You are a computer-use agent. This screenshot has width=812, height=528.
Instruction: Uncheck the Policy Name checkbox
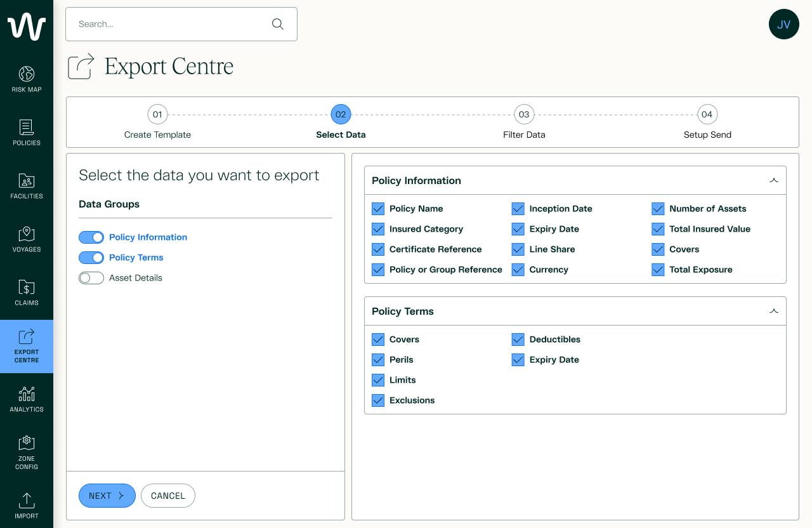click(x=378, y=209)
